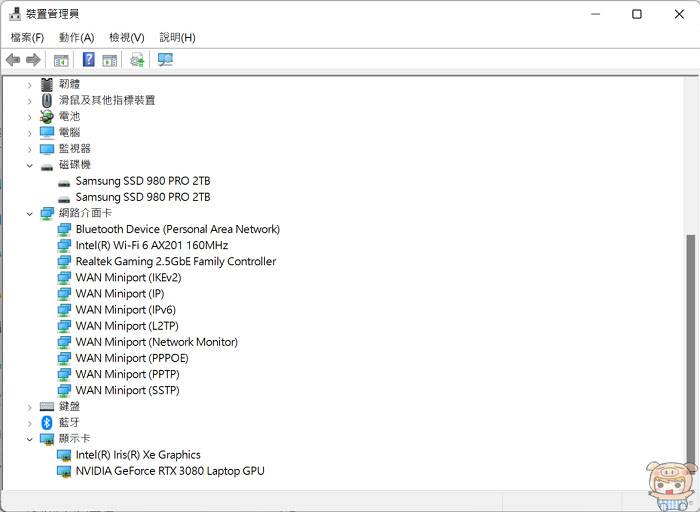
Task: Click the Update driver toolbar icon
Action: pyautogui.click(x=137, y=59)
